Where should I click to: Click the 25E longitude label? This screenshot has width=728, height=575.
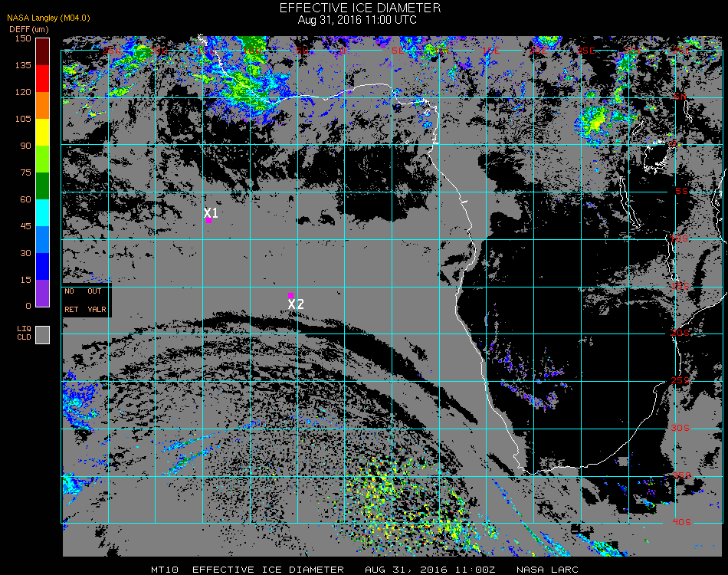pos(586,51)
